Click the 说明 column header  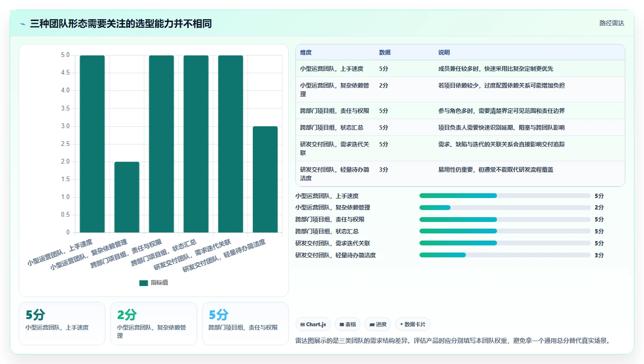click(x=444, y=53)
